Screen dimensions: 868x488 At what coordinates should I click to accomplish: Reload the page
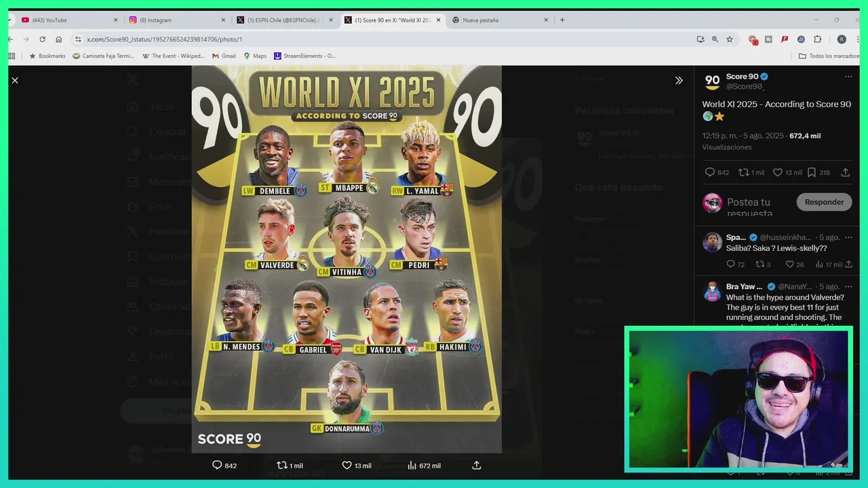(x=42, y=39)
